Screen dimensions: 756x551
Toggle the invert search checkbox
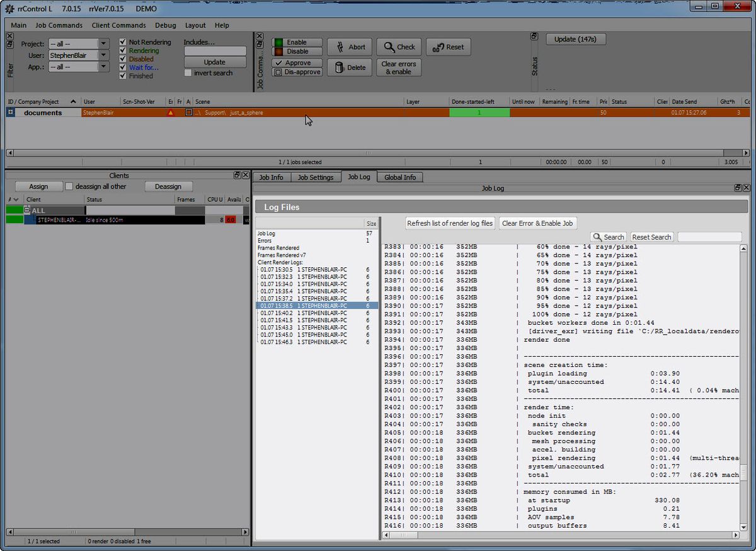click(x=188, y=73)
